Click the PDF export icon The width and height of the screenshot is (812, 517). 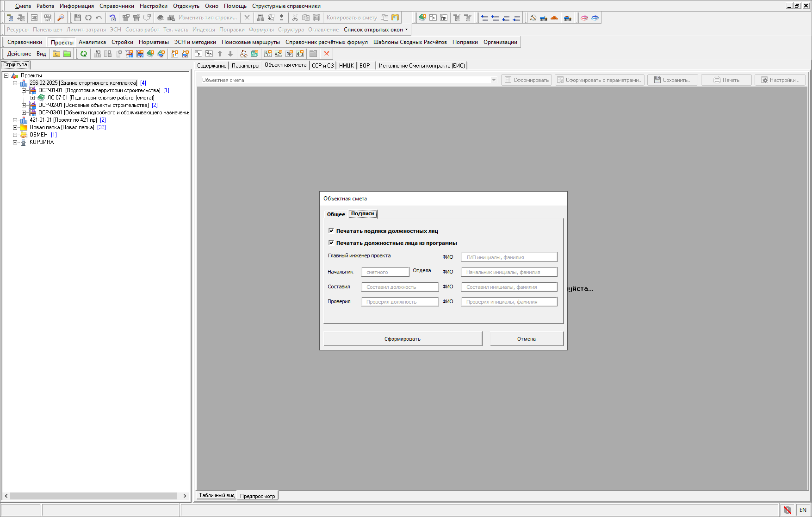pyautogui.click(x=47, y=18)
